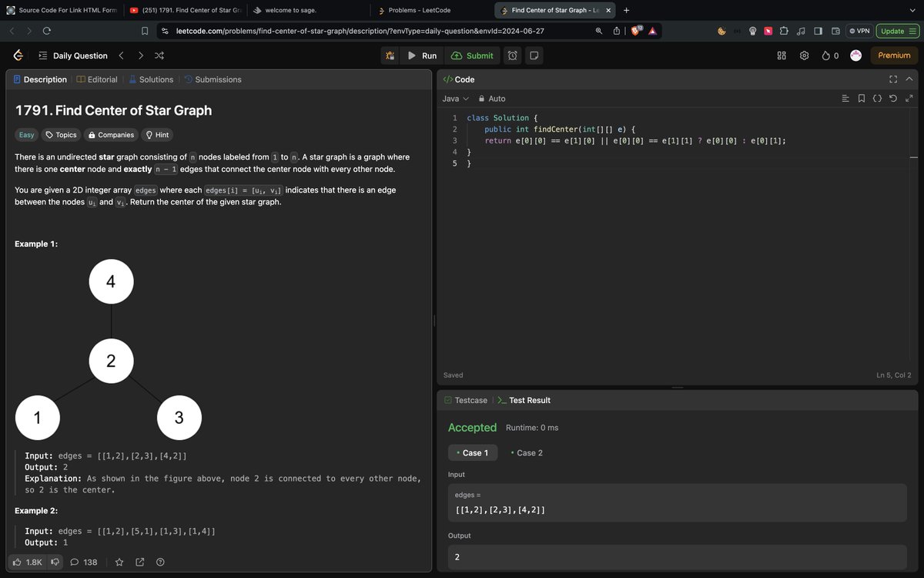Open the browser extensions puzzle icon

(x=784, y=31)
